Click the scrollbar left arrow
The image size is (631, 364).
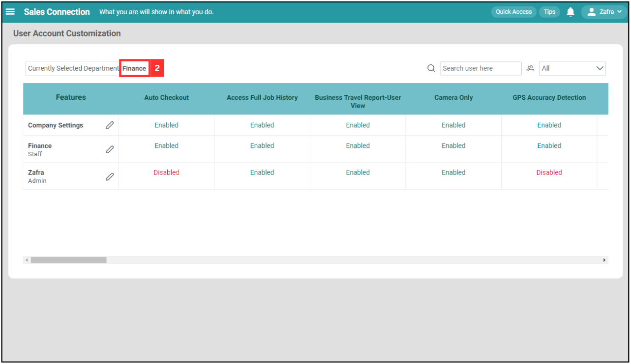coord(27,260)
